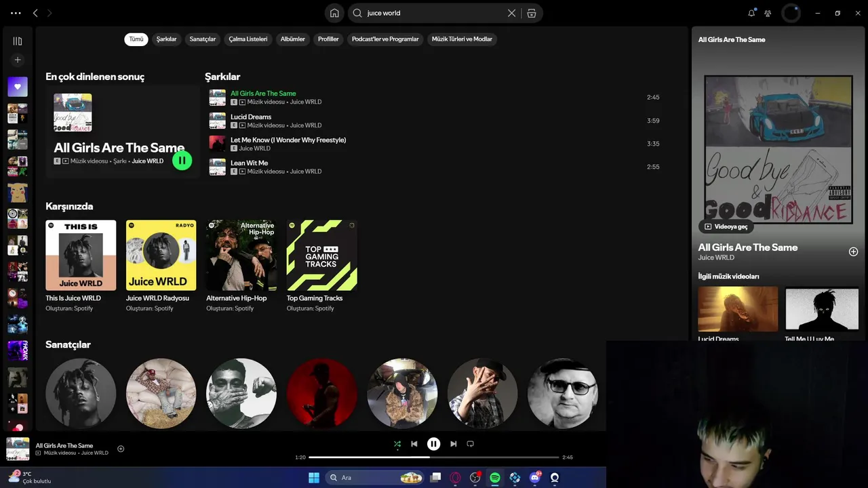Screen dimensions: 868x488
Task: Open the Discord taskbar icon
Action: pyautogui.click(x=534, y=478)
